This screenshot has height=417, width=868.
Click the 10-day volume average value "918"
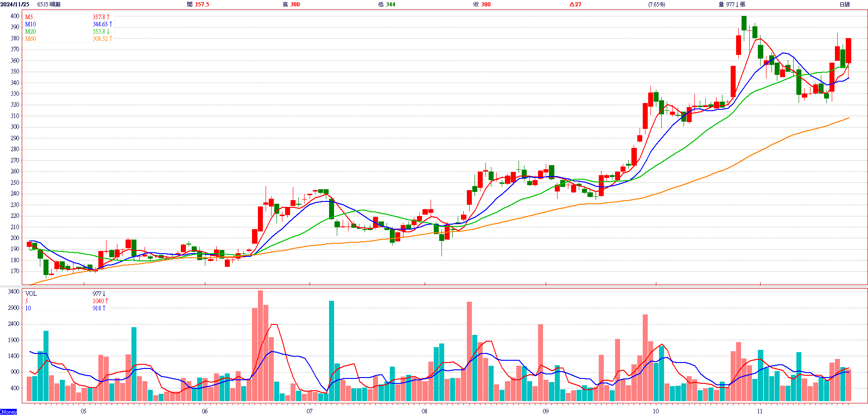[x=97, y=308]
